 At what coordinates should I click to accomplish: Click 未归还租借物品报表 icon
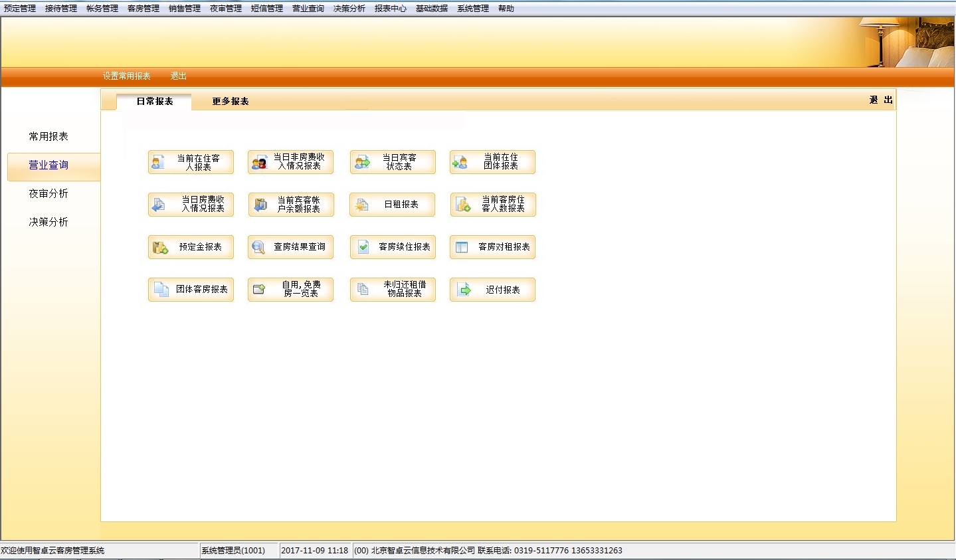363,290
